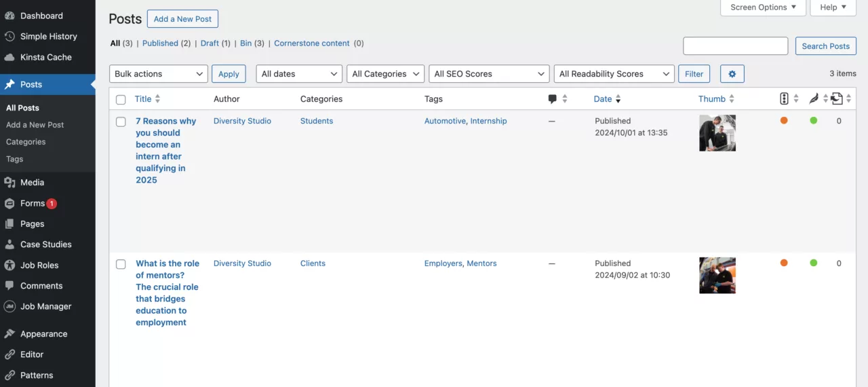
Task: Click the Add a New Post button
Action: coord(182,19)
